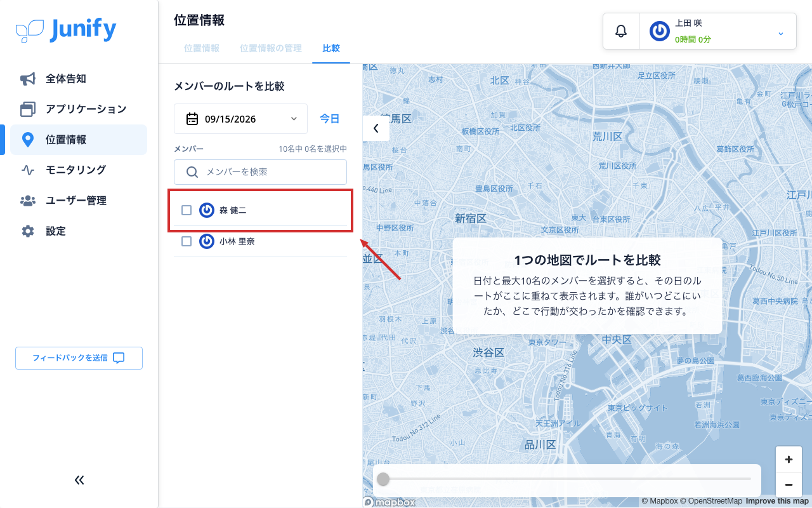
Task: Open アプリケーション windows icon
Action: [28, 109]
